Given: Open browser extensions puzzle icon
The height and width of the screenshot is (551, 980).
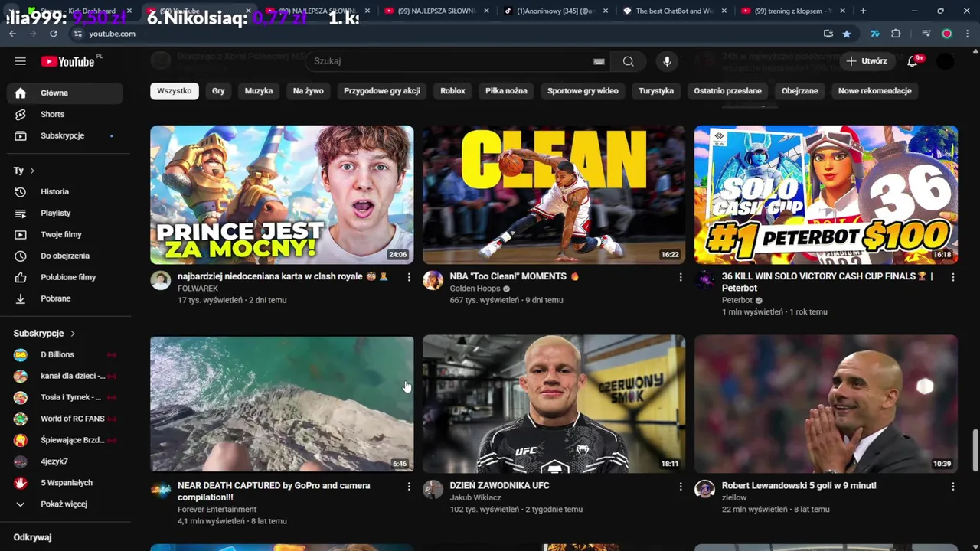Looking at the screenshot, I should (896, 34).
